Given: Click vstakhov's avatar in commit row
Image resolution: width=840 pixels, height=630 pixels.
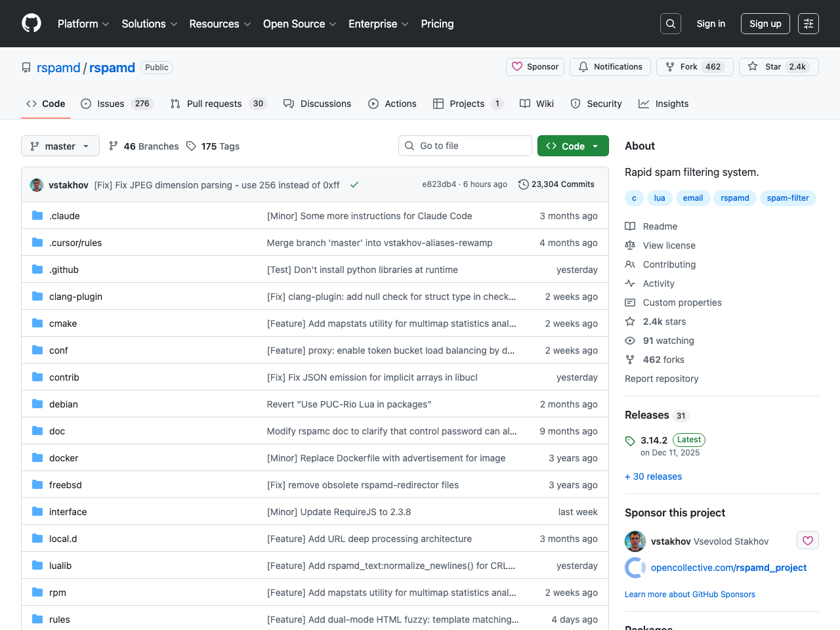Looking at the screenshot, I should click(x=37, y=185).
